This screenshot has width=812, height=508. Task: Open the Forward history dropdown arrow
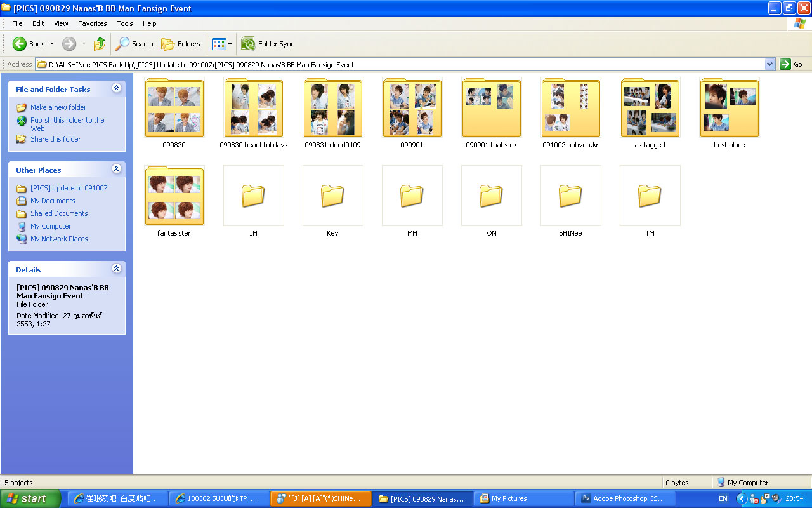click(84, 44)
